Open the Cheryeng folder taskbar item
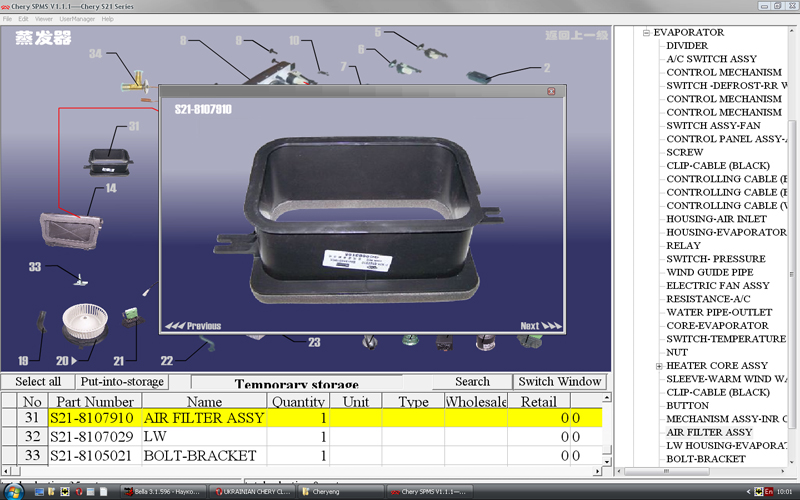Image resolution: width=800 pixels, height=500 pixels. (x=341, y=492)
